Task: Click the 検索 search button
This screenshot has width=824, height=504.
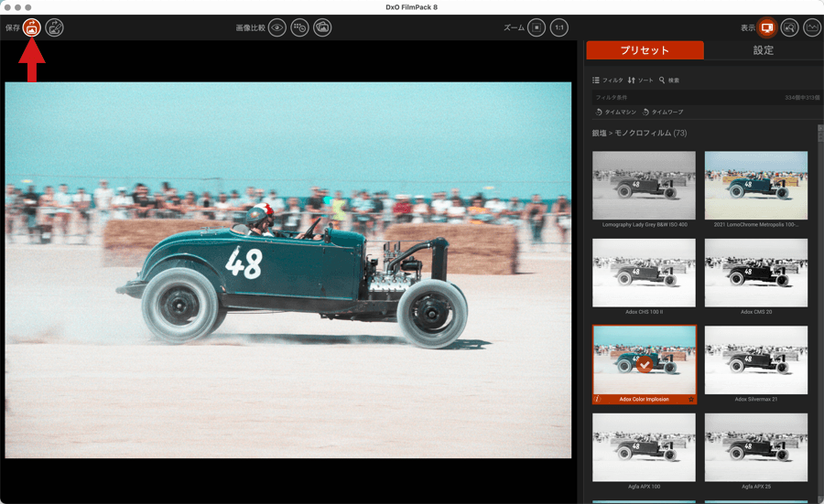Action: coord(669,80)
